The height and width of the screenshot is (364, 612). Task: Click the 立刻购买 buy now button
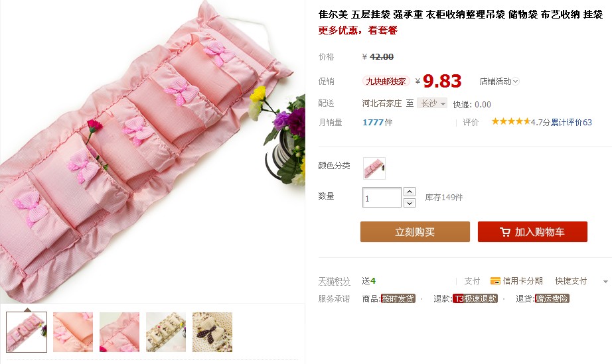click(415, 232)
